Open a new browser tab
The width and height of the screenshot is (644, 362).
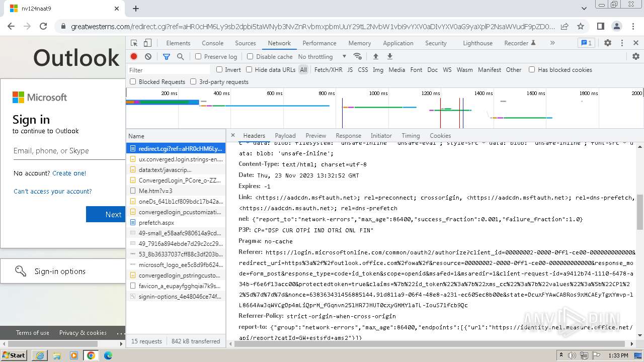coord(136,9)
